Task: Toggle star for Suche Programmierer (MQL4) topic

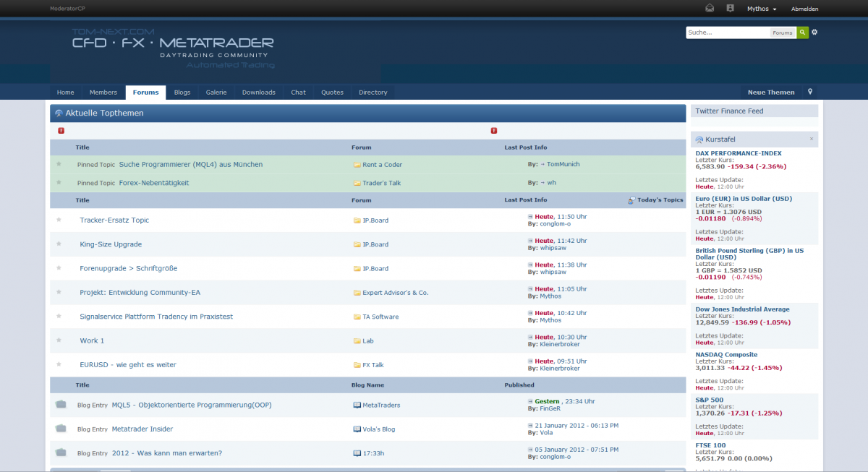Action: [x=59, y=164]
